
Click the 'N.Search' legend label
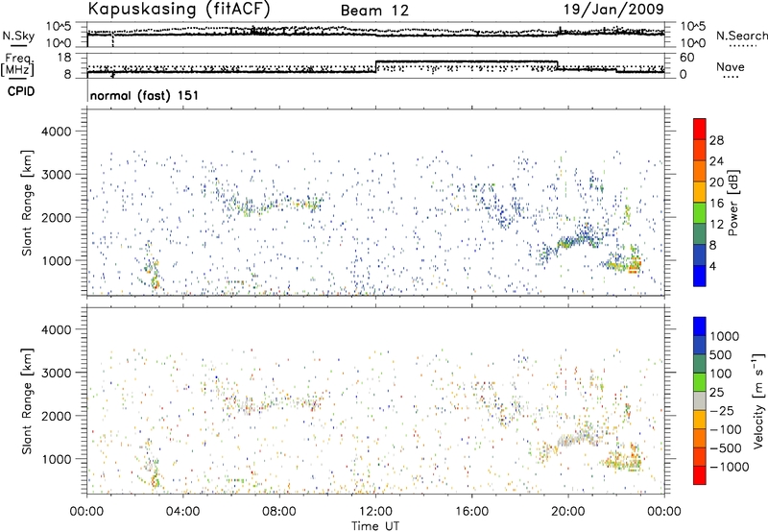(x=742, y=36)
